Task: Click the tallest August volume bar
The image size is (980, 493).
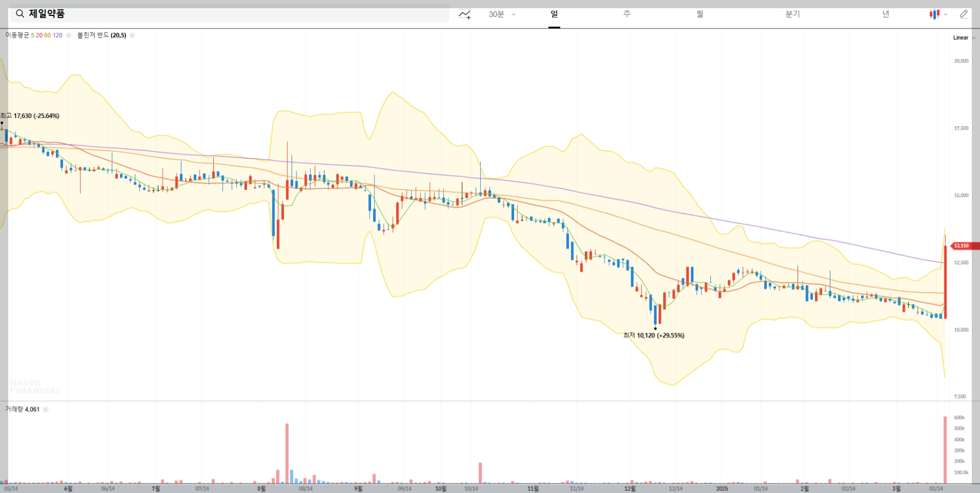Action: [x=287, y=453]
